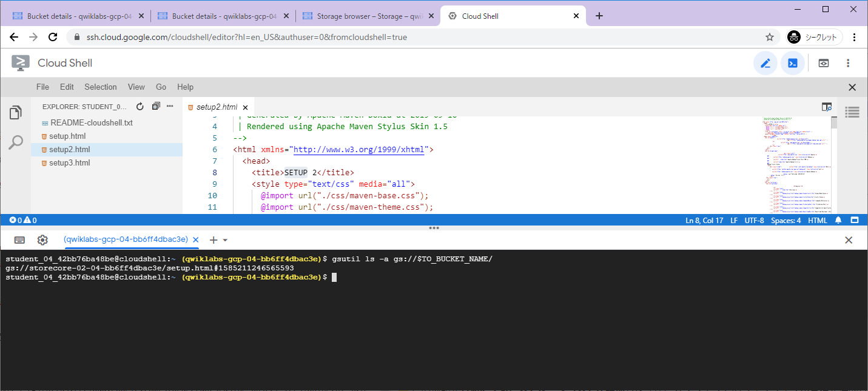Toggle the outline panel icon at right
868x391 pixels.
(x=852, y=112)
